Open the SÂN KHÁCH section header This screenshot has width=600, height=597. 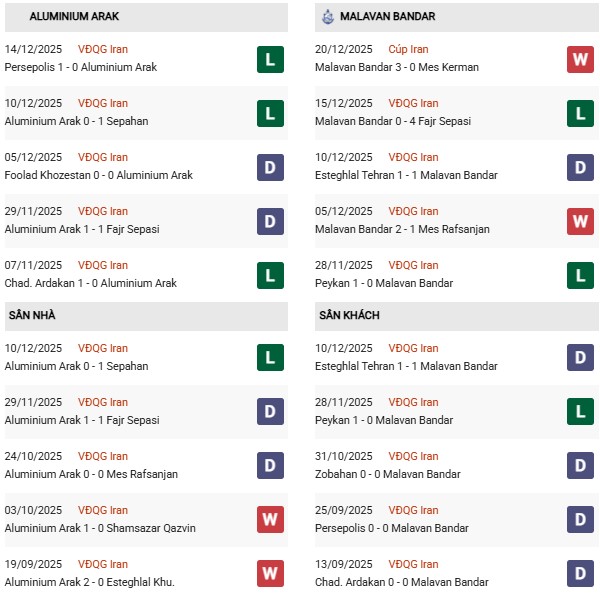tap(349, 316)
